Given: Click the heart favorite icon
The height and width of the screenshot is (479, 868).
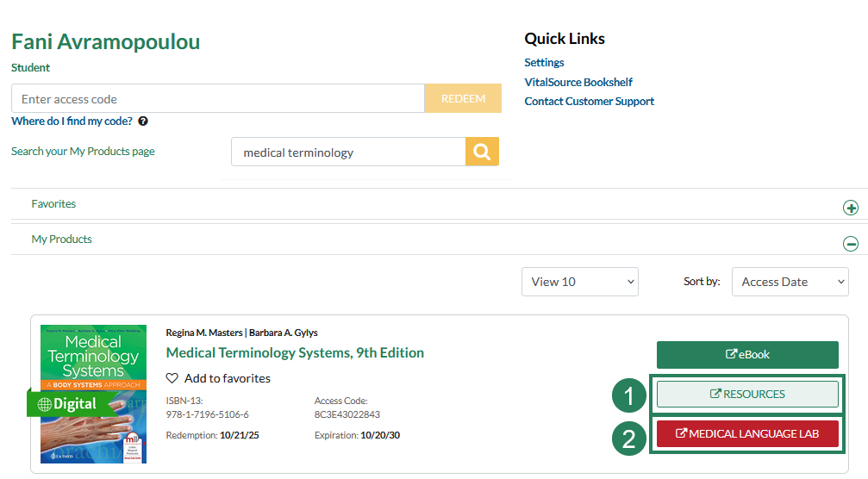Looking at the screenshot, I should (x=172, y=378).
